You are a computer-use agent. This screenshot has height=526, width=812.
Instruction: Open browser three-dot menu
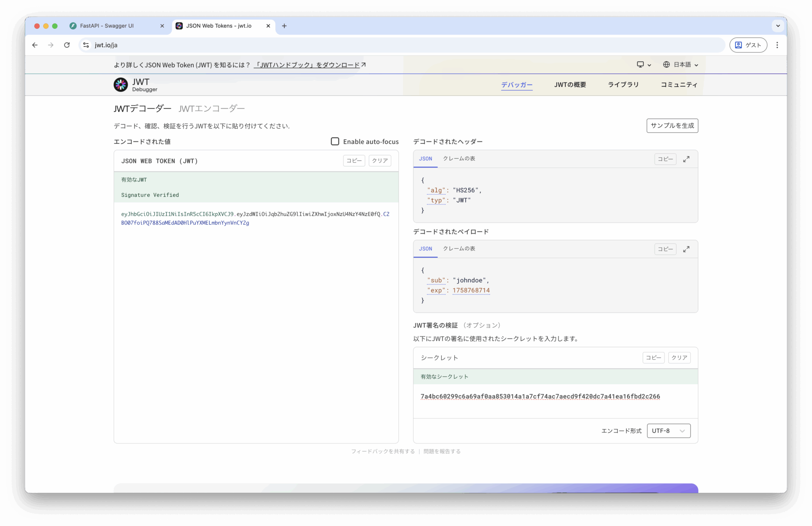[777, 45]
